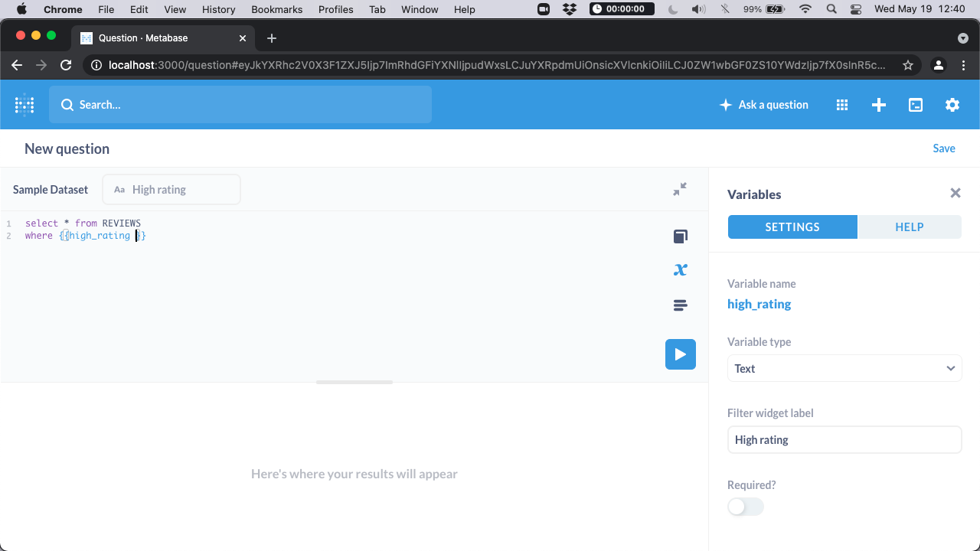Open the Bookmarks menu

[277, 9]
